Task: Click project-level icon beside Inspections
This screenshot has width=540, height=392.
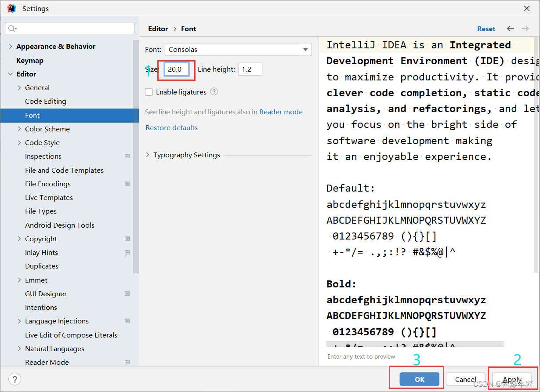Action: pos(127,156)
